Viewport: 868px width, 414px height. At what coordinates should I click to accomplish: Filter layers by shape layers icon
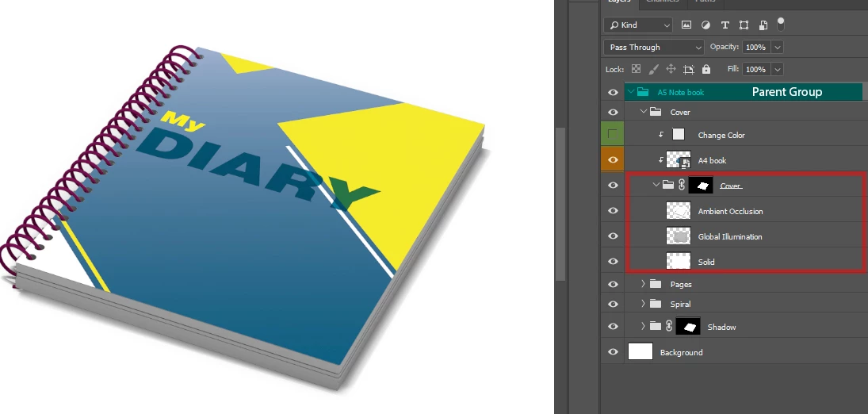(x=744, y=25)
